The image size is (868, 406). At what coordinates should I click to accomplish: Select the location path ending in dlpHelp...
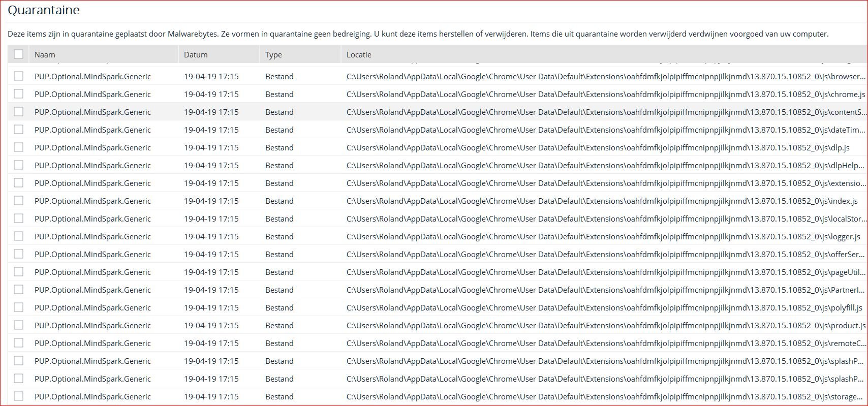click(x=605, y=165)
